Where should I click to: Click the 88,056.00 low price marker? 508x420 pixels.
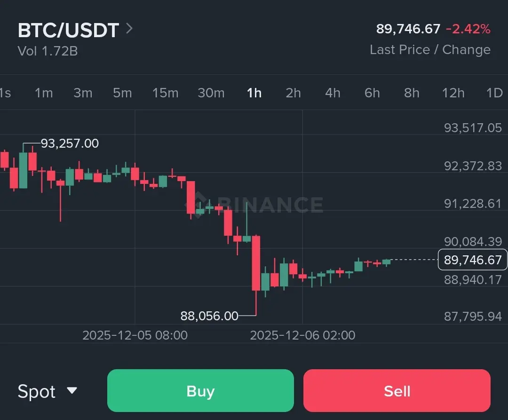(209, 316)
